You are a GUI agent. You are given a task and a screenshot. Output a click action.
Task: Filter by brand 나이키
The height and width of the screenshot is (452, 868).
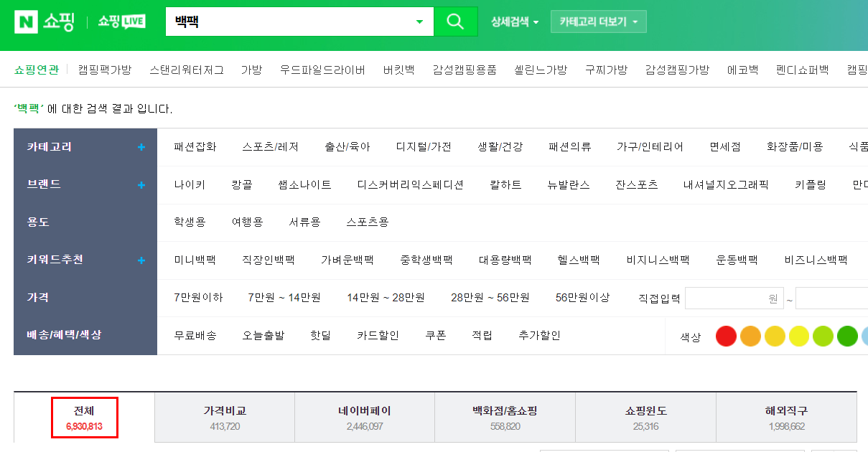190,185
